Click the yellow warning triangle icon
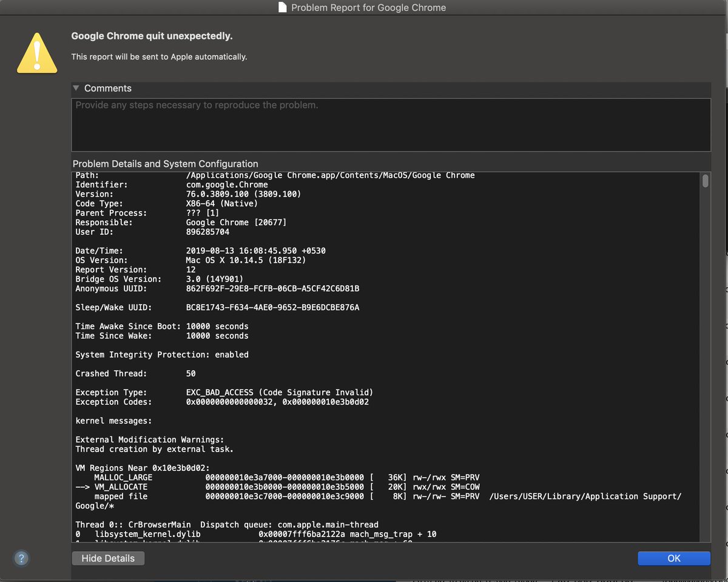Screen dimensions: 728x582 37,54
